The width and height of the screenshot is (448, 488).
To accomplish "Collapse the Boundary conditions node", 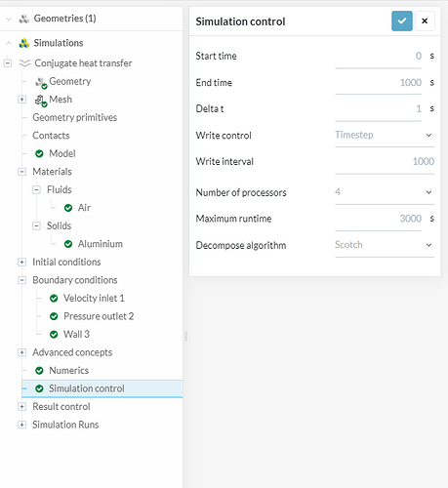I will 21,280.
